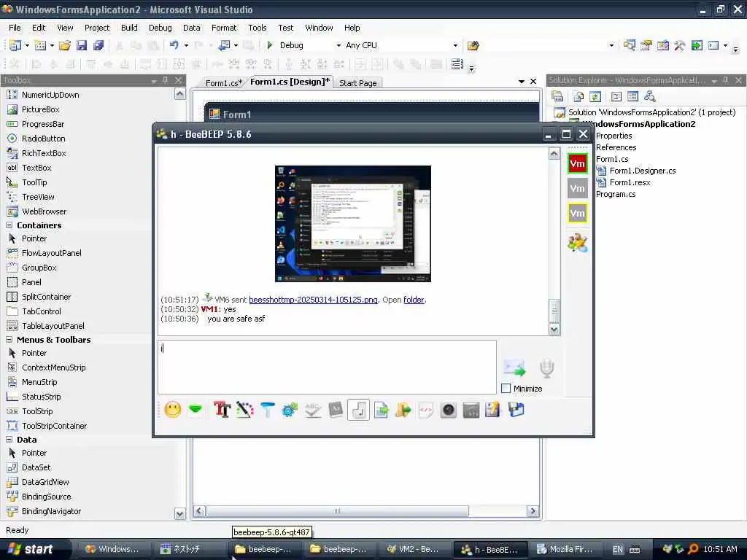Click into the BeeBEEP message text box

pyautogui.click(x=327, y=367)
